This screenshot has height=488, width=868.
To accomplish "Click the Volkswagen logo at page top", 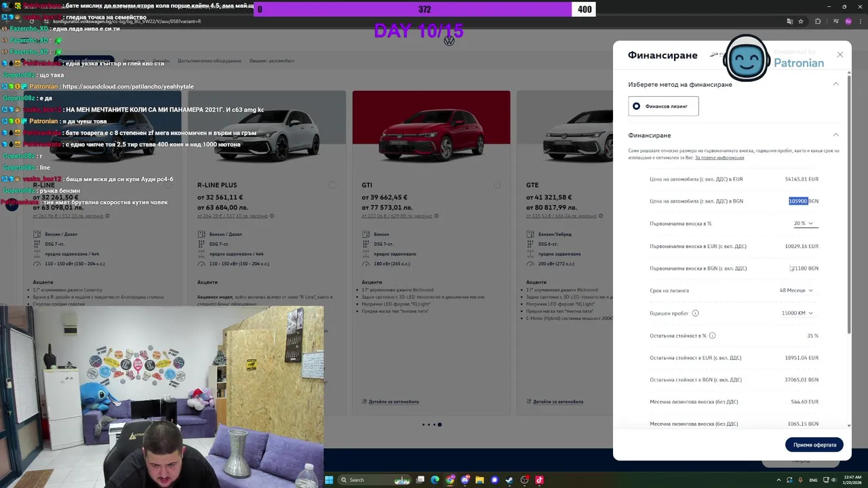I will (x=449, y=41).
